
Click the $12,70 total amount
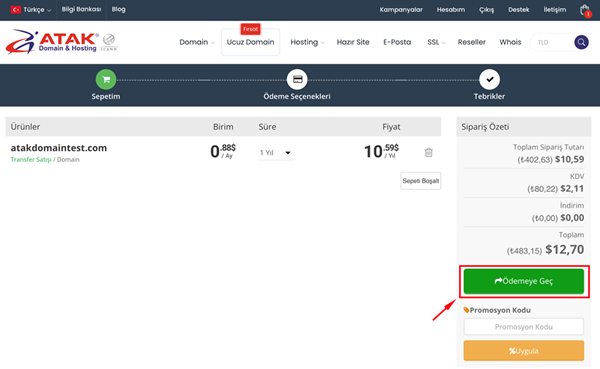pos(564,250)
